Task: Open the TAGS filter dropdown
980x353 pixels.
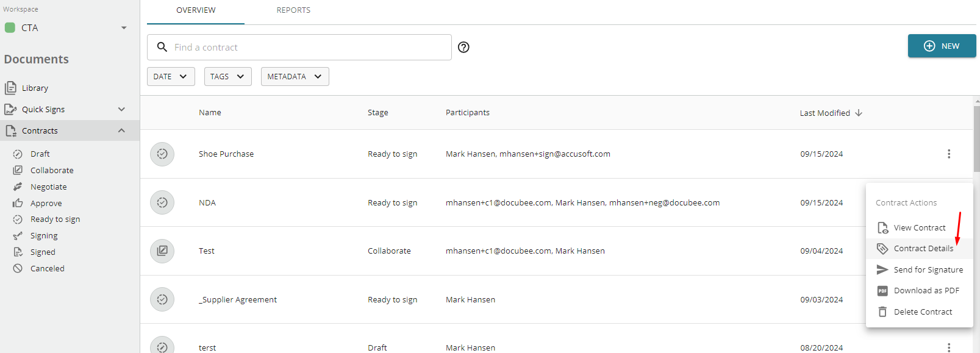Action: point(227,76)
